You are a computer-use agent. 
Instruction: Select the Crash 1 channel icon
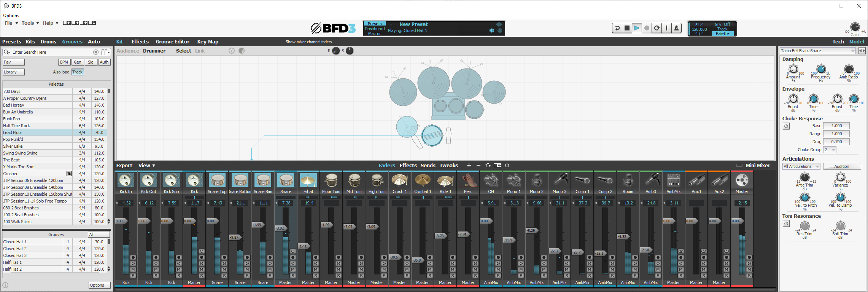click(x=400, y=180)
